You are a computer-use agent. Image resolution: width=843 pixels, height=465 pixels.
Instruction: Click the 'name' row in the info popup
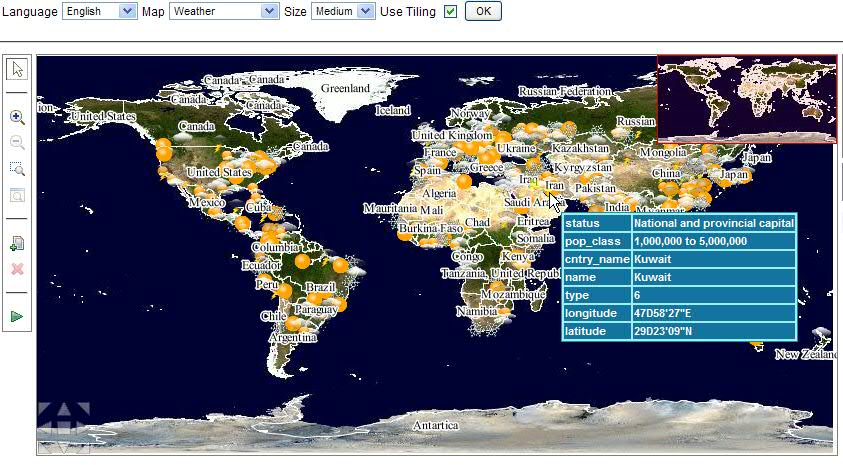pos(679,277)
